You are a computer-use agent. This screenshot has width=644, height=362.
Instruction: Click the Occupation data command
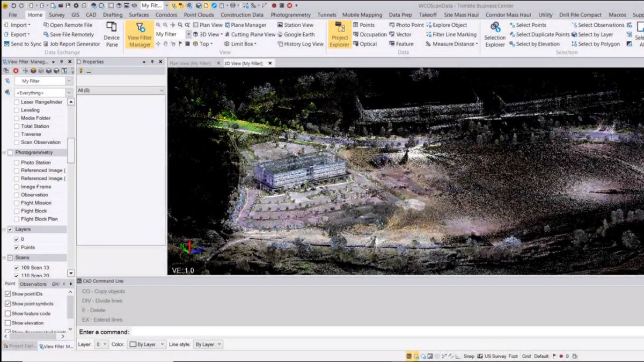[370, 34]
